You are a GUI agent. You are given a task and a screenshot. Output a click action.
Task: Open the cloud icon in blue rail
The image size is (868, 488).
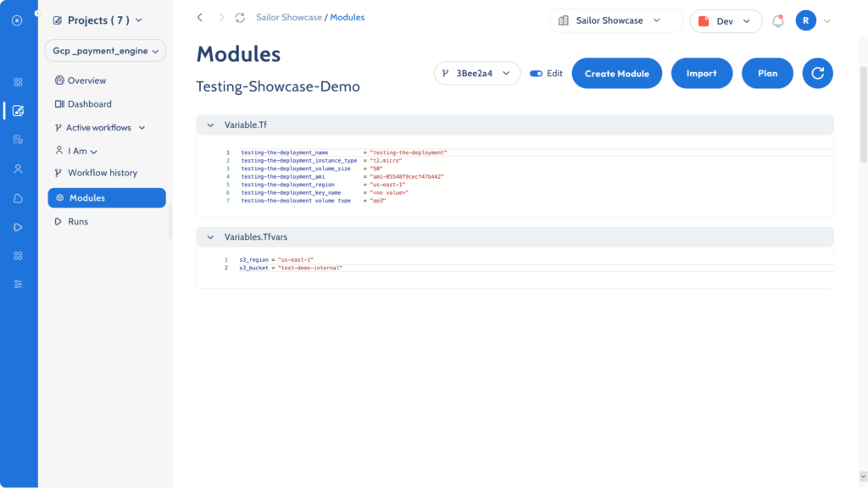(18, 198)
